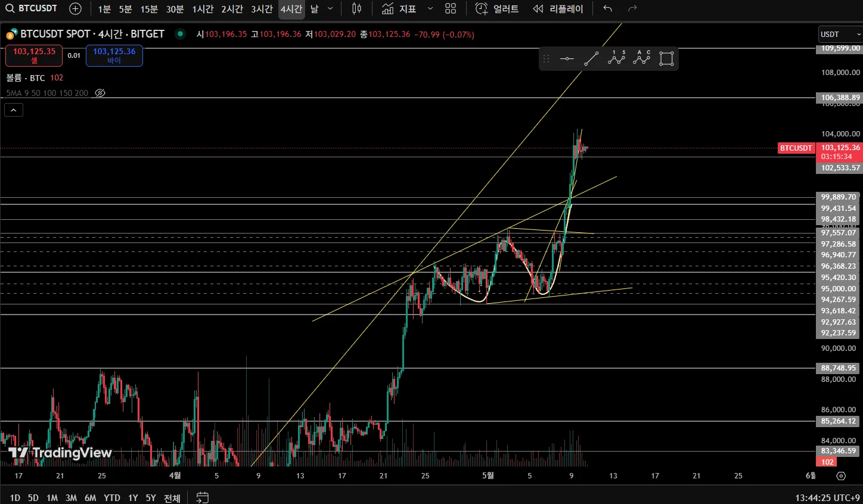Add a symbol to compare with the plus icon

coord(75,8)
